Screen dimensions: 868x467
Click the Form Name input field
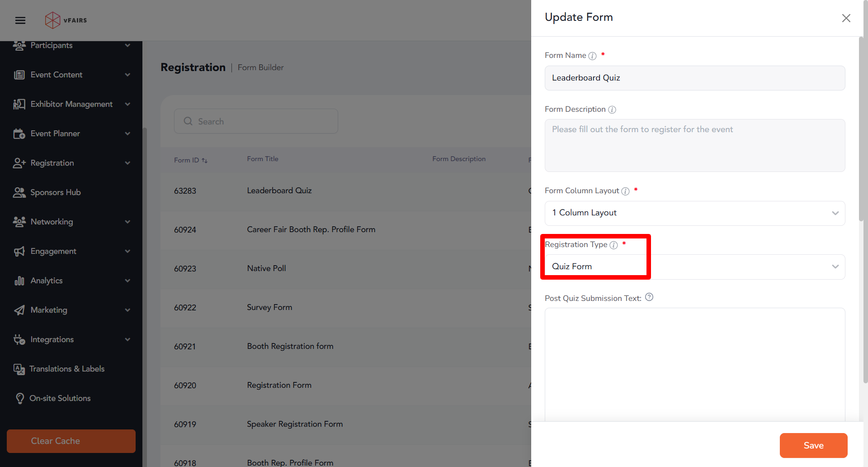695,78
